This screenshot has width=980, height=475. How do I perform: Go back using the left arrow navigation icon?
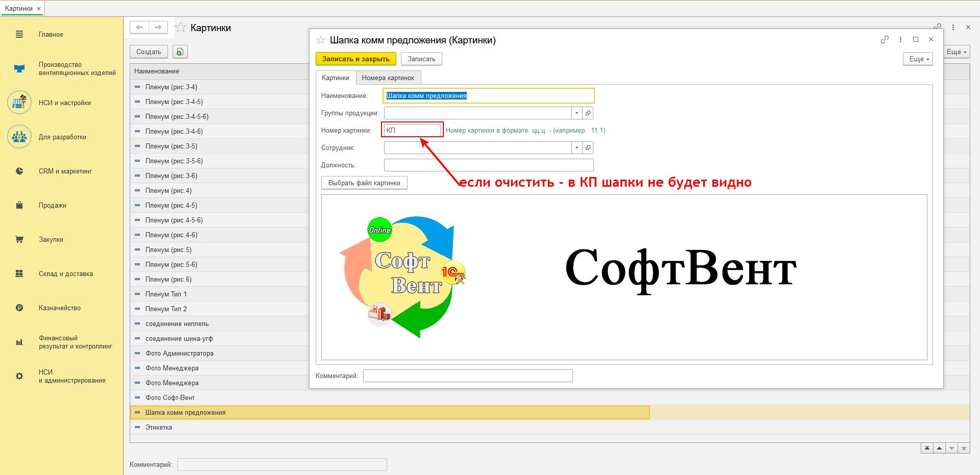[139, 28]
